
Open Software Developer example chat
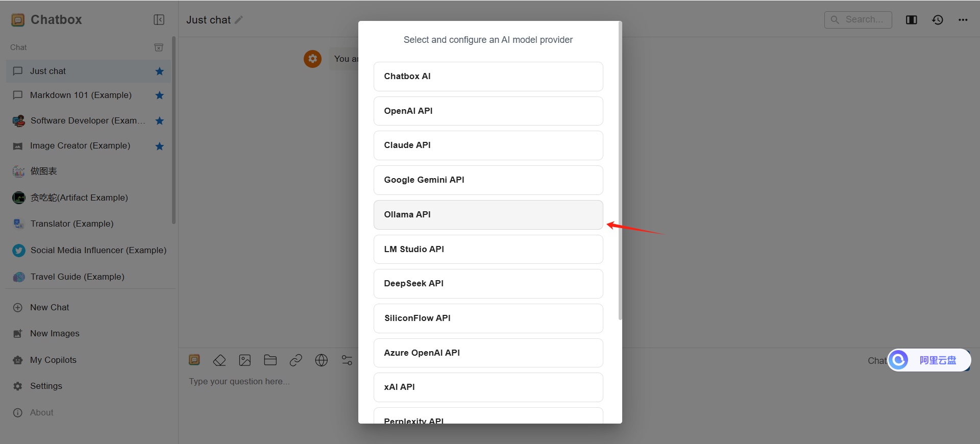point(88,121)
